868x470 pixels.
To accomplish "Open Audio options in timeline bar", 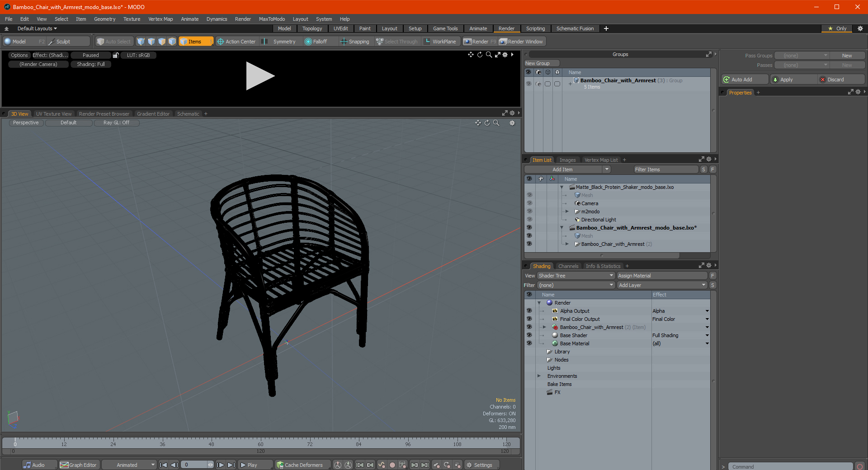I will coord(40,465).
